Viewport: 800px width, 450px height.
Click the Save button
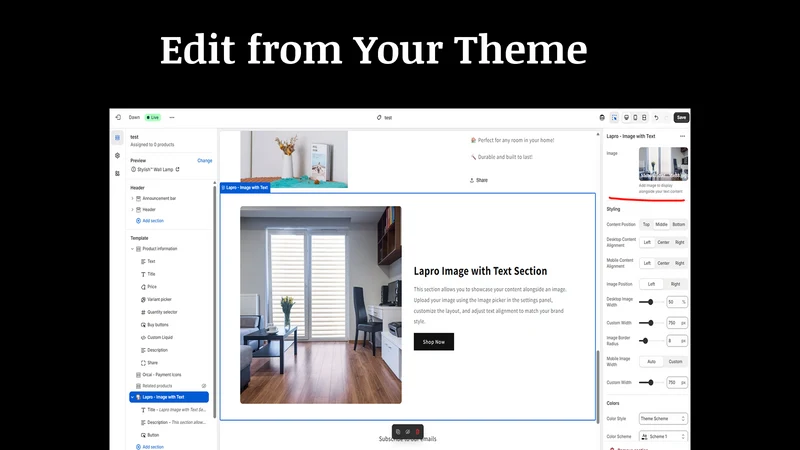click(x=681, y=117)
